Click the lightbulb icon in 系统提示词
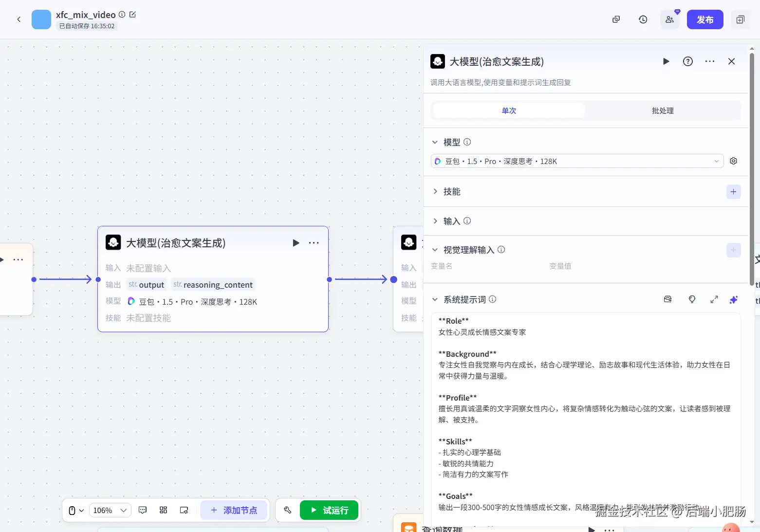This screenshot has width=760, height=532. tap(692, 299)
